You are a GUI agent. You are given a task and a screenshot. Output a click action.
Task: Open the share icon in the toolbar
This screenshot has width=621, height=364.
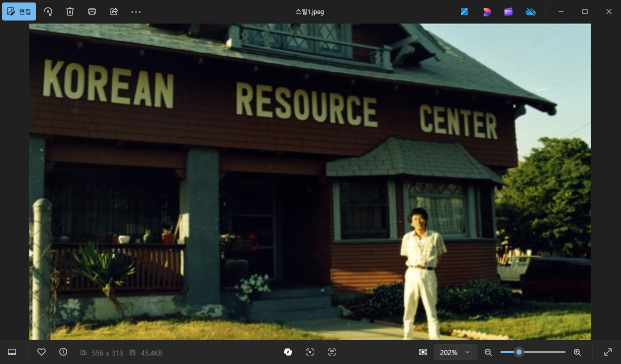point(114,11)
